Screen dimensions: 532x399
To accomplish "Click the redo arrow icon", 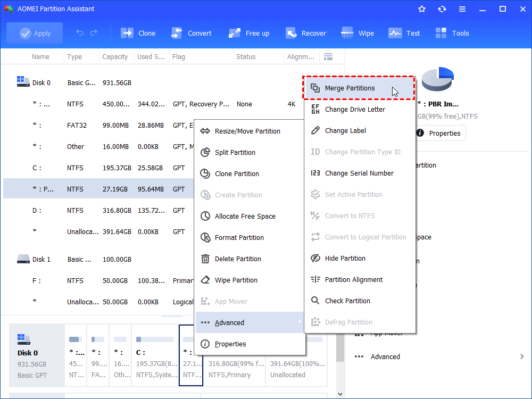I will (94, 32).
